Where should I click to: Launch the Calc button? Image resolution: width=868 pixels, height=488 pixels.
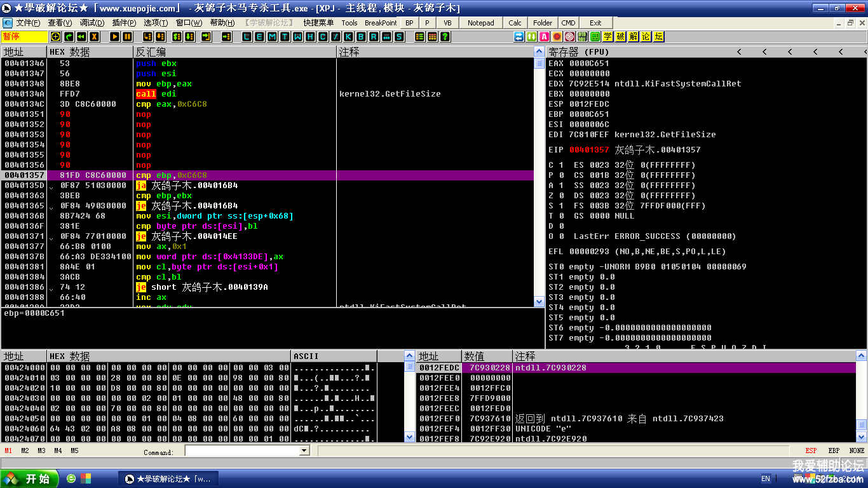pos(515,23)
